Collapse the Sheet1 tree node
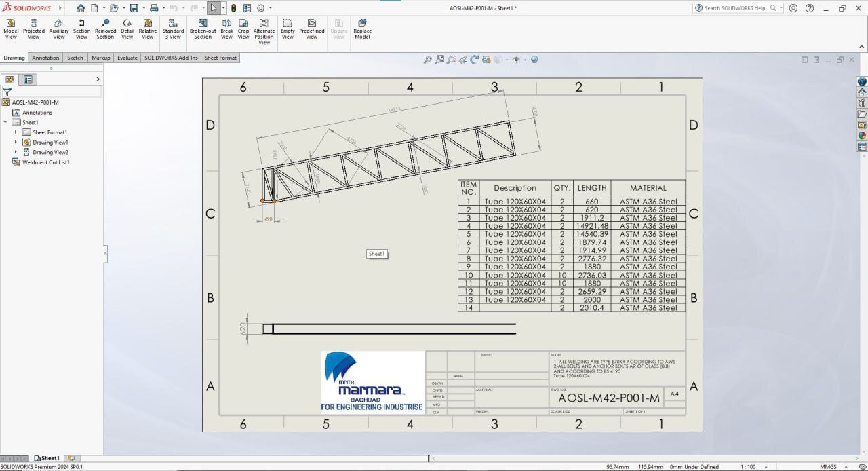 tap(5, 122)
